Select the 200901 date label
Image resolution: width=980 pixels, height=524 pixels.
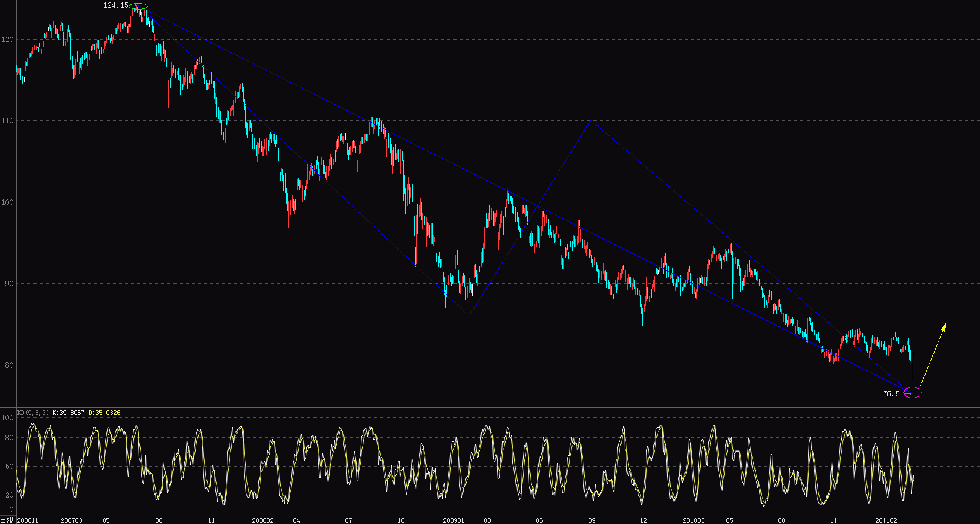click(x=453, y=520)
